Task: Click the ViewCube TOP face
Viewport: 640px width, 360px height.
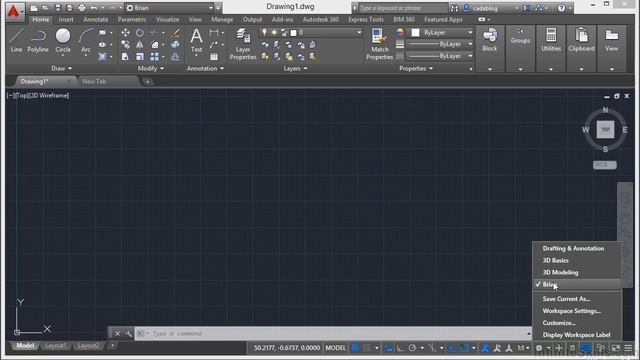Action: (x=605, y=129)
